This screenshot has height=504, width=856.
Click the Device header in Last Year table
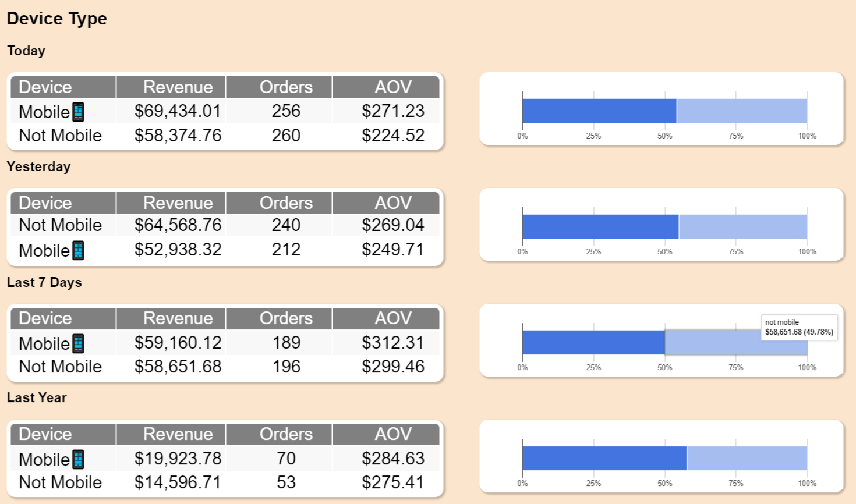coord(45,434)
